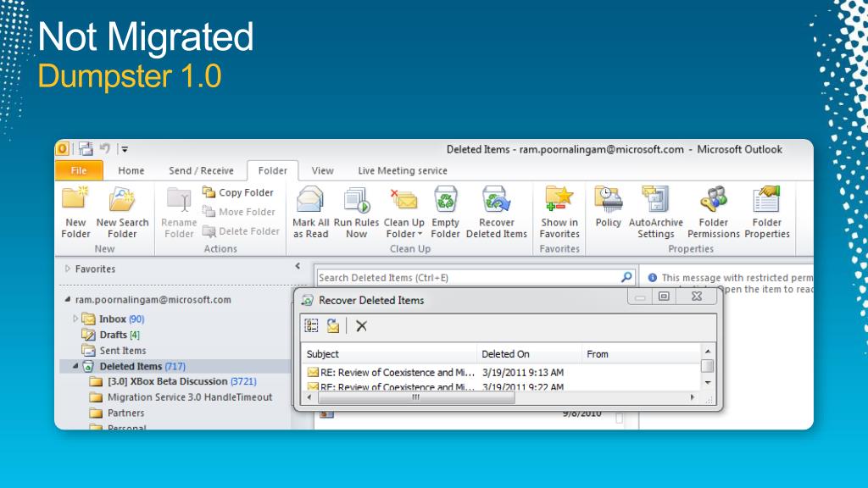Select the Deleted Items folder

click(x=134, y=366)
